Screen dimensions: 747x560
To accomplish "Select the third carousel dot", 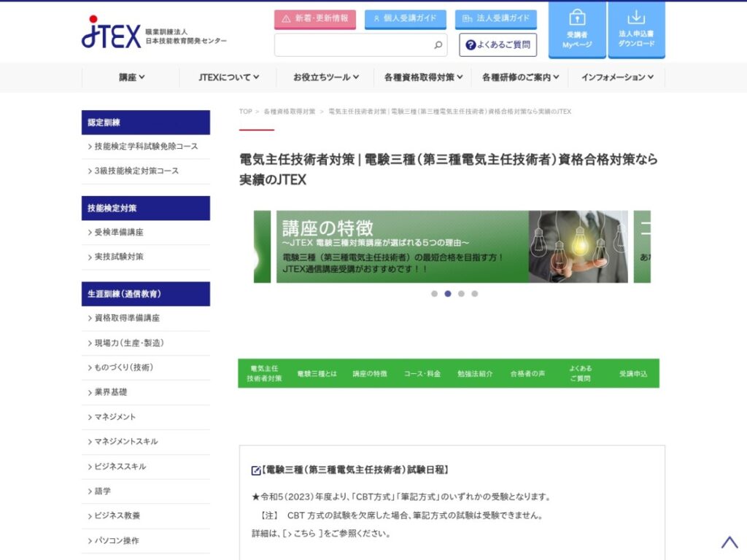I will tap(461, 294).
